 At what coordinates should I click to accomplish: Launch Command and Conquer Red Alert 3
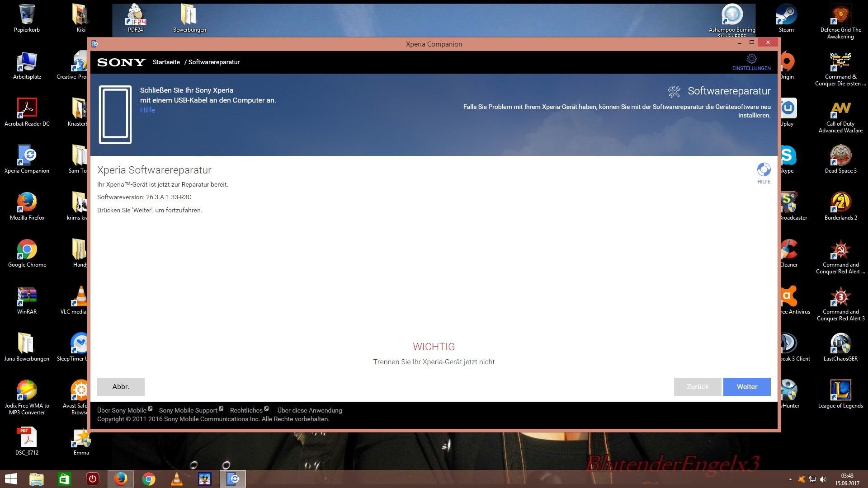(840, 304)
